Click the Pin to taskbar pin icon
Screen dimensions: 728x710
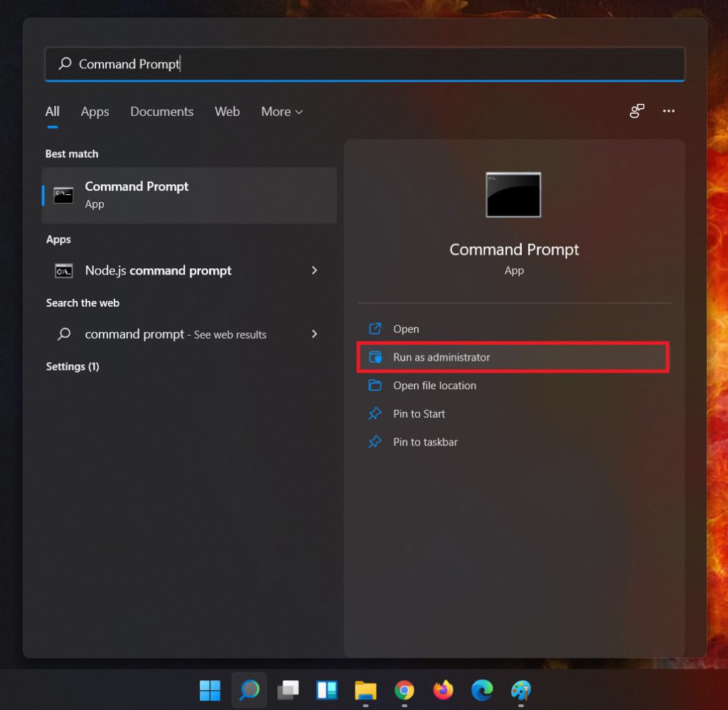375,442
